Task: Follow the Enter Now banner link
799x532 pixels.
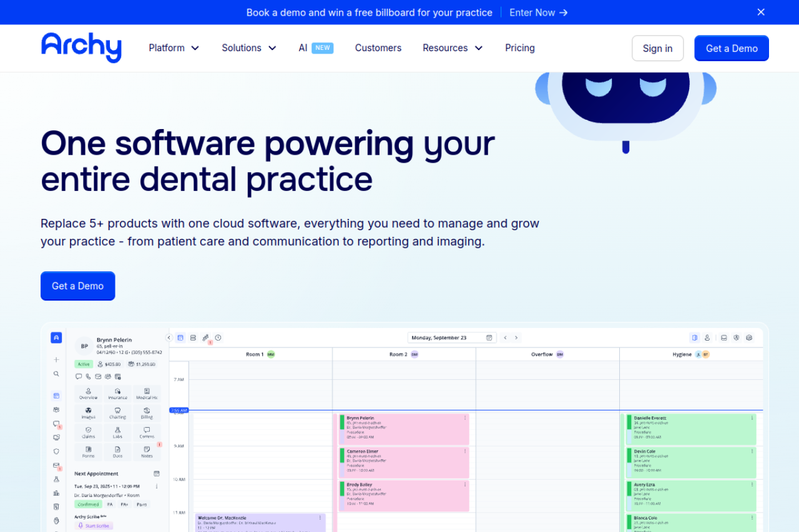Action: 538,12
